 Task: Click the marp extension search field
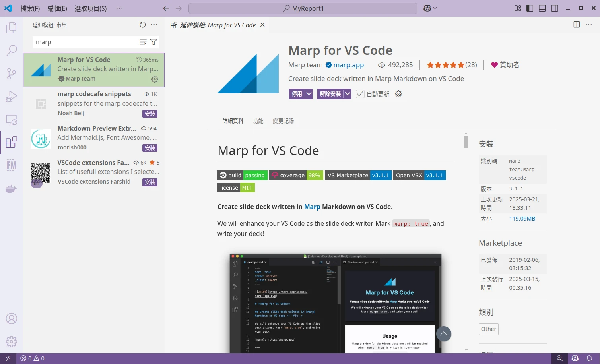(x=85, y=42)
